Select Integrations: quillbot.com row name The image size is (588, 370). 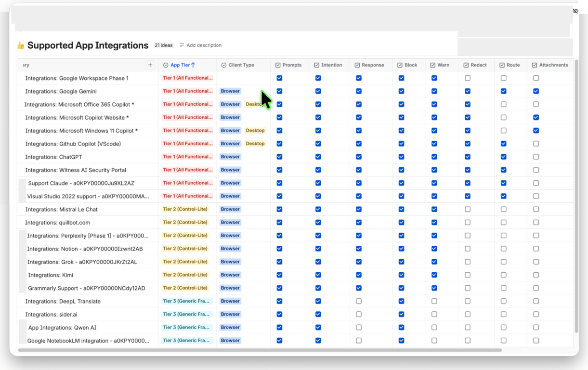pos(57,223)
